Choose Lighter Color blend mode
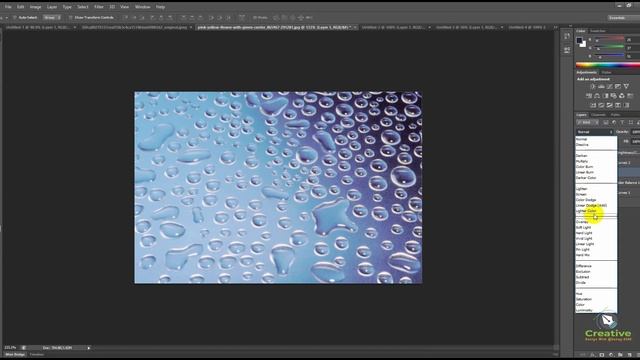 [x=596, y=211]
